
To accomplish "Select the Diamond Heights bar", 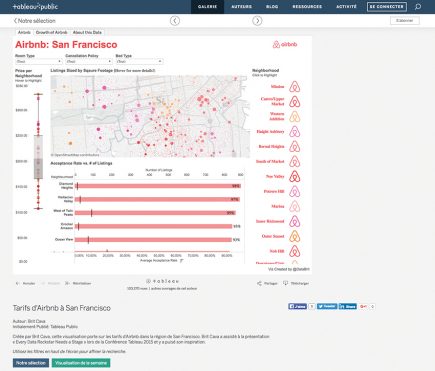I will 158,186.
